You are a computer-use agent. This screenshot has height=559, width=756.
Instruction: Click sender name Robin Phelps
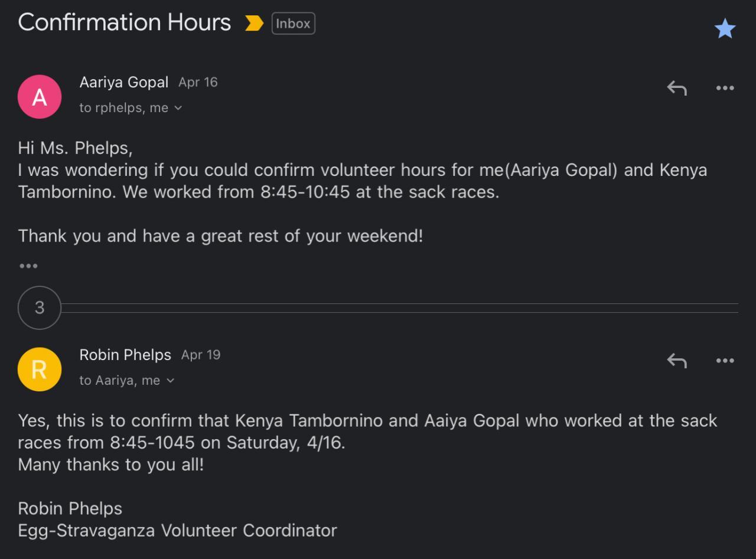coord(125,355)
